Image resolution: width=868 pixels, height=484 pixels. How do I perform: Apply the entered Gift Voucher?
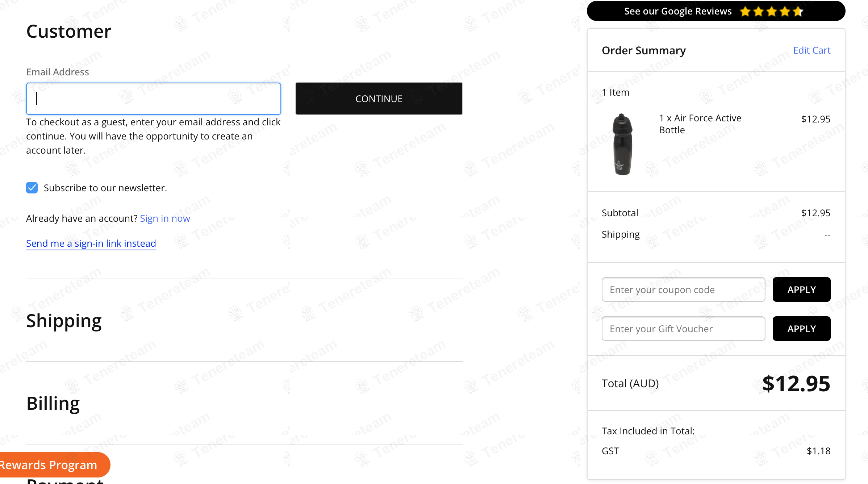pos(801,329)
